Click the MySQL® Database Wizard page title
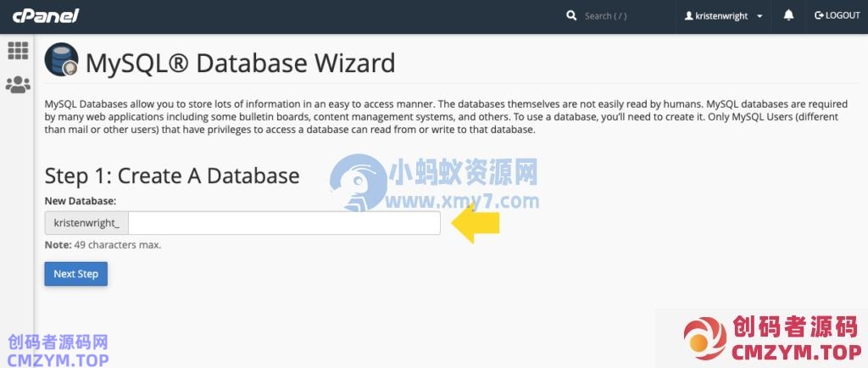 pyautogui.click(x=241, y=63)
